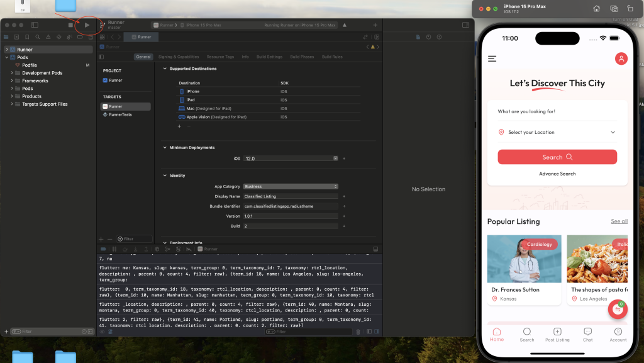
Task: Toggle the variables view pane
Action: (369, 332)
